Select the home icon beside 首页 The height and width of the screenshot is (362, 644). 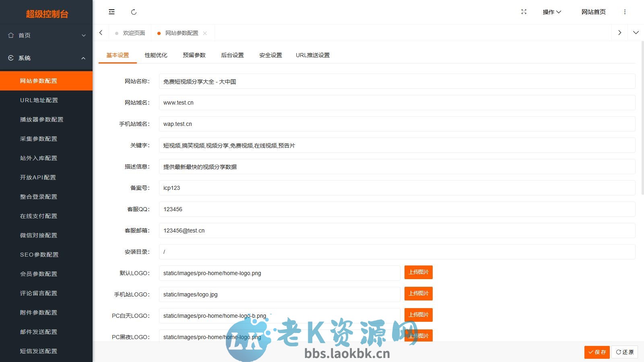(x=10, y=35)
